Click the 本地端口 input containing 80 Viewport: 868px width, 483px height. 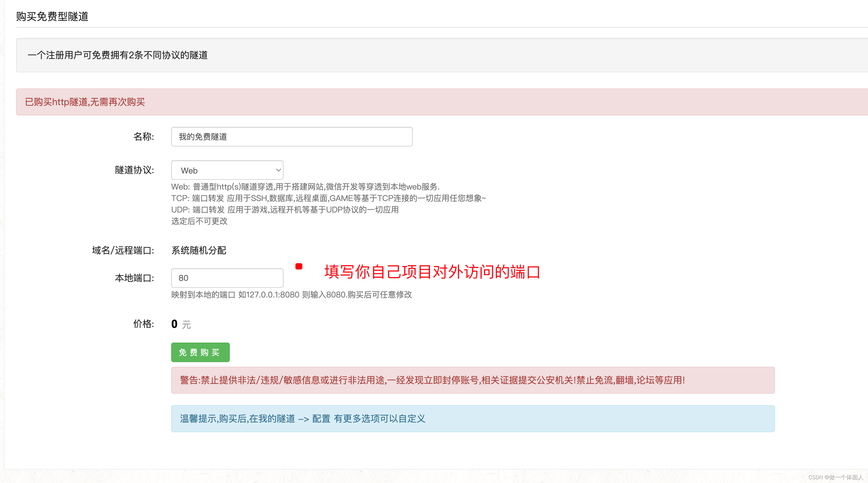click(227, 278)
